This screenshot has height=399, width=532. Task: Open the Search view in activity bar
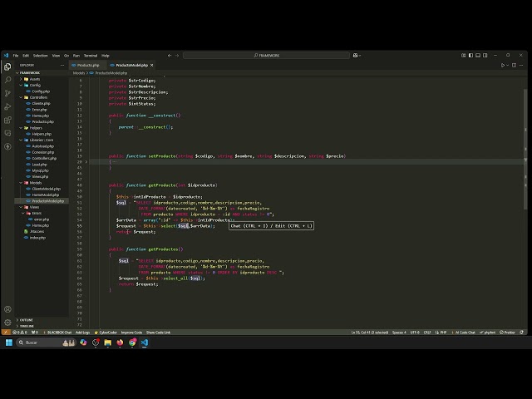point(7,80)
